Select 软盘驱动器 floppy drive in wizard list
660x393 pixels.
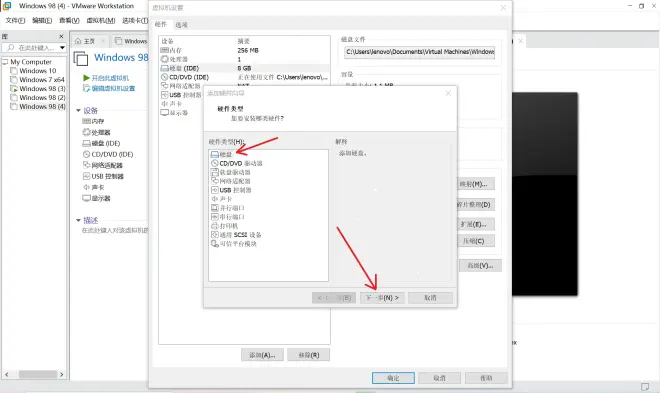(231, 172)
